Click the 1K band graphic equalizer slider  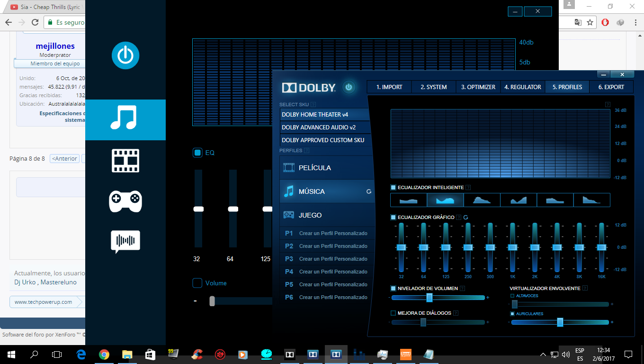pyautogui.click(x=512, y=247)
